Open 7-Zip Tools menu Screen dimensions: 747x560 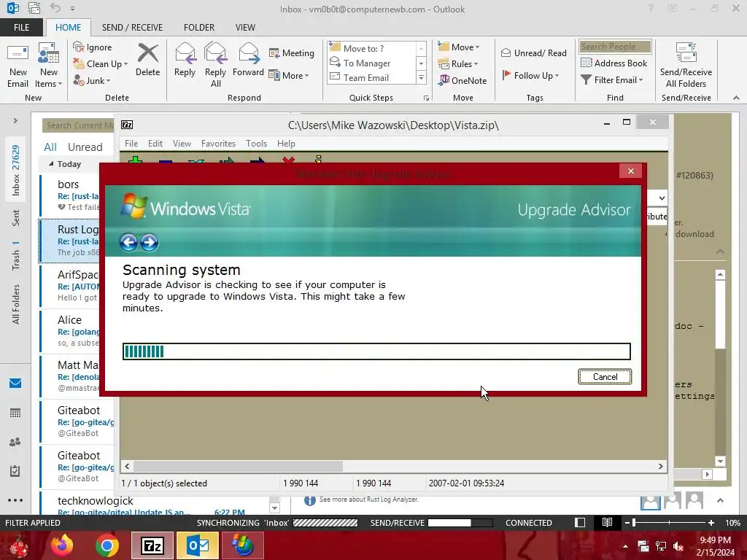pyautogui.click(x=256, y=144)
